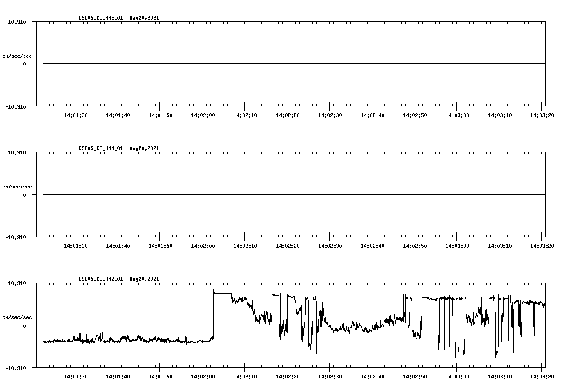Select the May20,2021 date label on bottom plot

144,279
